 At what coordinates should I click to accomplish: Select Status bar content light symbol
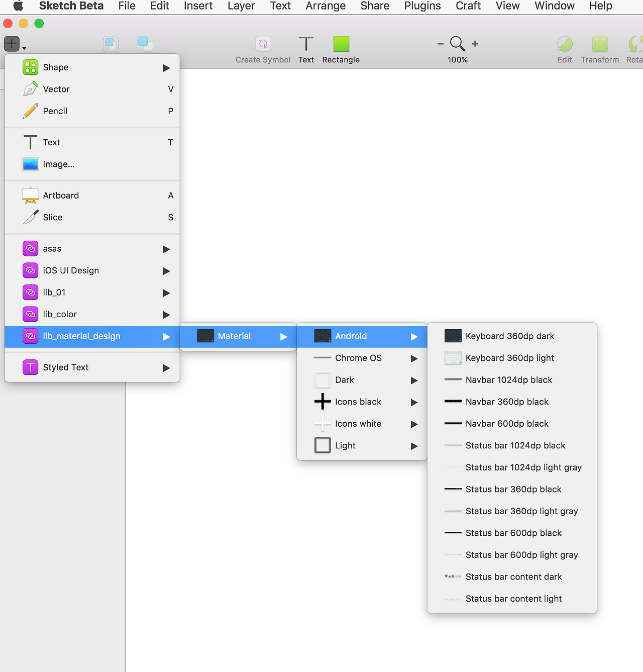tap(512, 599)
